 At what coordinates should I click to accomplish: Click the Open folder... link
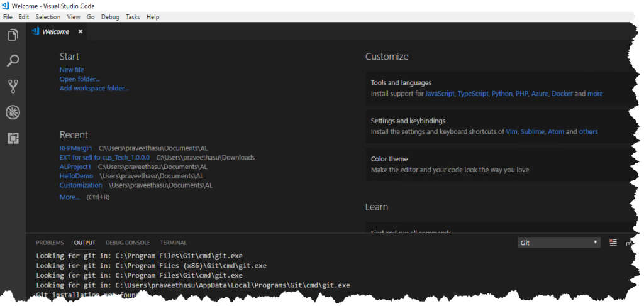(80, 79)
